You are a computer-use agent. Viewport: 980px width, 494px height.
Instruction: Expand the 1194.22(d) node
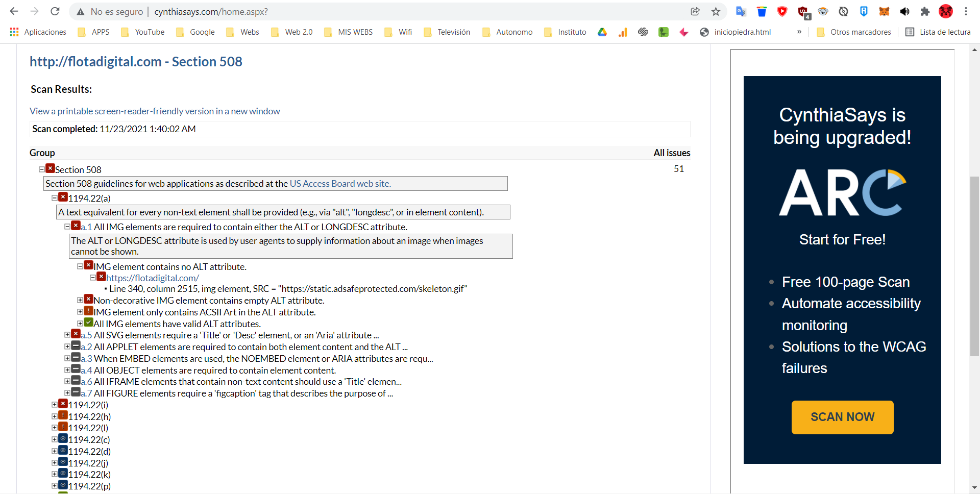point(55,451)
